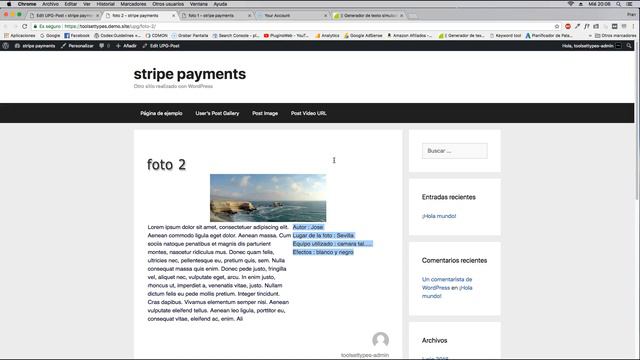640x360 pixels.
Task: Switch to the foto 1 - stripe payments tab
Action: (215, 16)
